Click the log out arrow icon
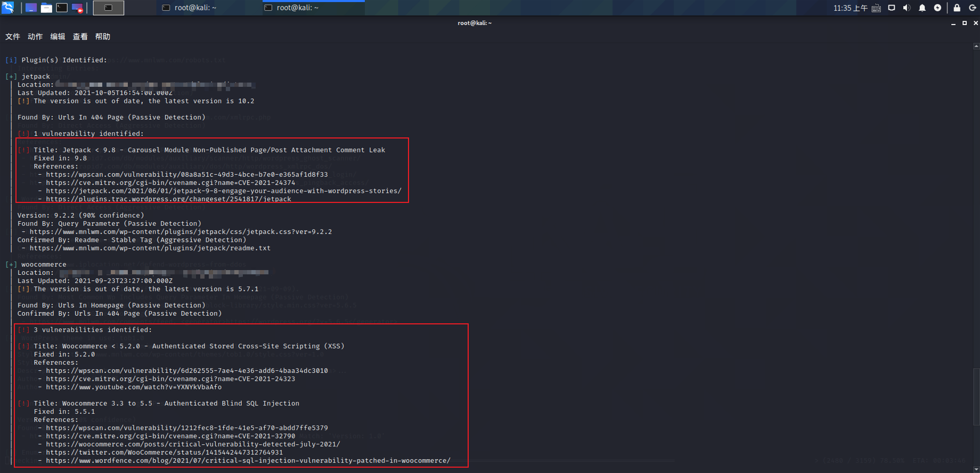980x473 pixels. [973, 8]
